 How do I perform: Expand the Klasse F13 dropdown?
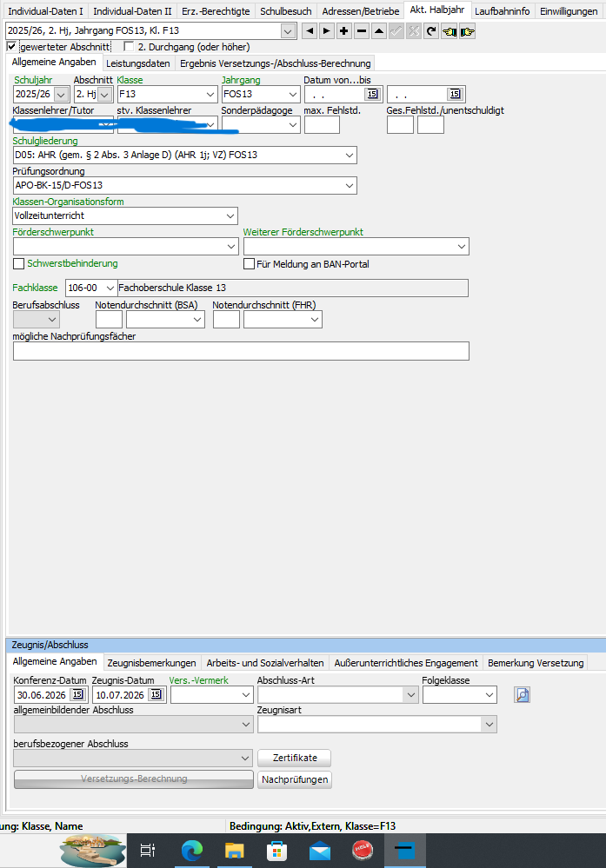(x=210, y=95)
